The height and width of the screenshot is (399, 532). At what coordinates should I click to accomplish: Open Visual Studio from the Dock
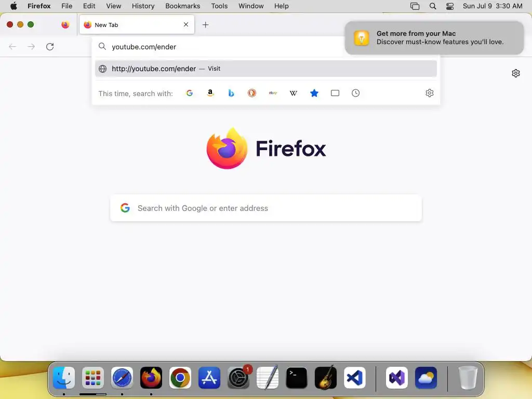(x=396, y=378)
